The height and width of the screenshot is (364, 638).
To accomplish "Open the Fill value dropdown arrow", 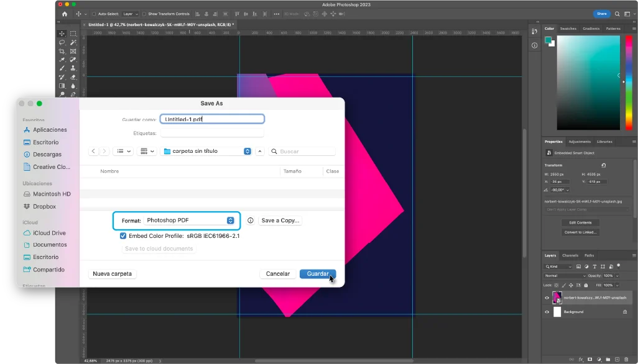I will [617, 286].
